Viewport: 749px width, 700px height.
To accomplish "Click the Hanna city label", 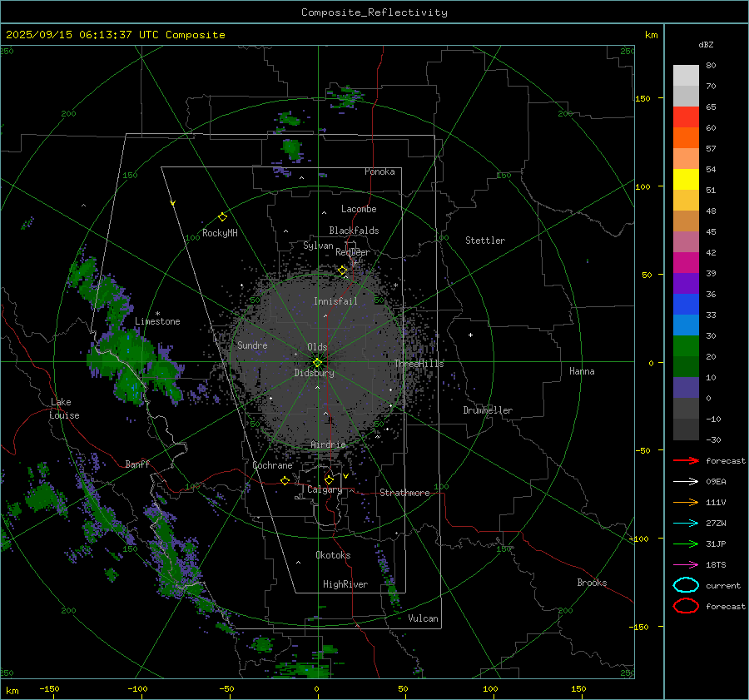I will (582, 371).
